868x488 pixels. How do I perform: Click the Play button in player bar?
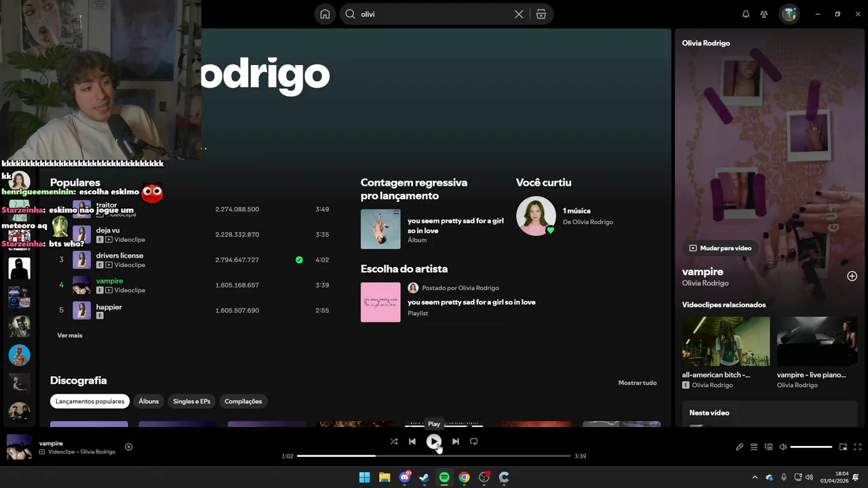[x=434, y=441]
